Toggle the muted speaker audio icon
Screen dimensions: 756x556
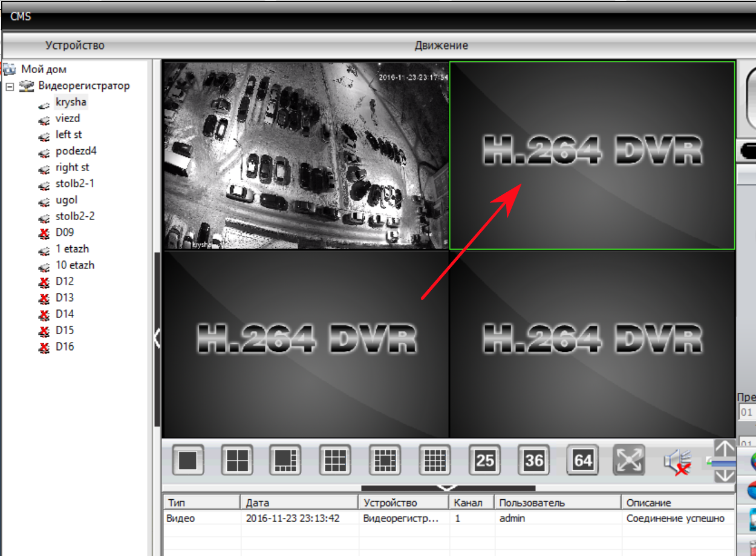677,461
